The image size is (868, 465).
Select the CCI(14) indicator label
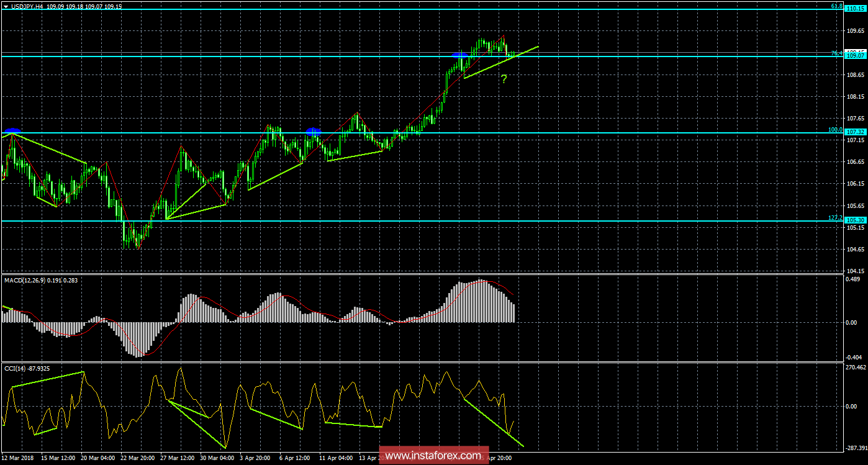pyautogui.click(x=14, y=368)
